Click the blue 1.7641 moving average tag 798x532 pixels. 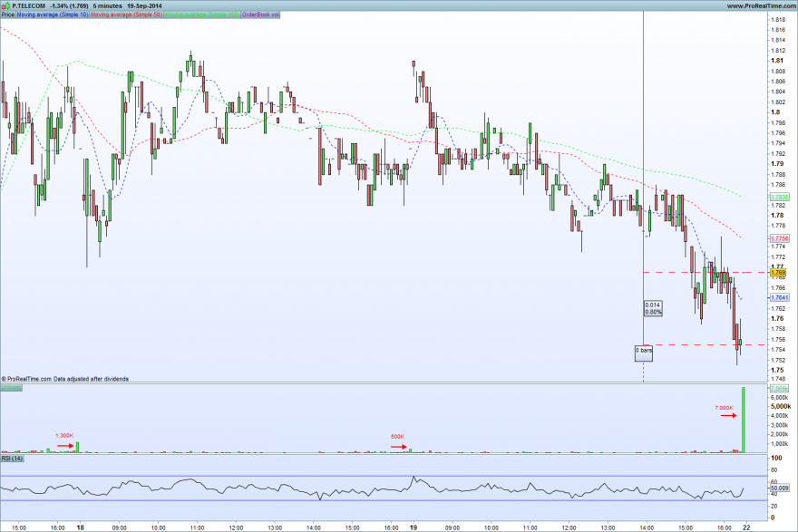point(779,297)
